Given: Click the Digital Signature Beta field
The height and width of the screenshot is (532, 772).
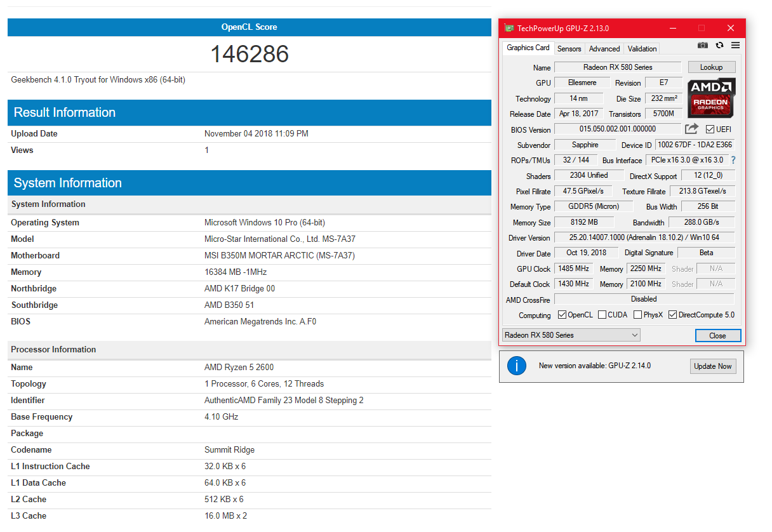Looking at the screenshot, I should pos(706,253).
